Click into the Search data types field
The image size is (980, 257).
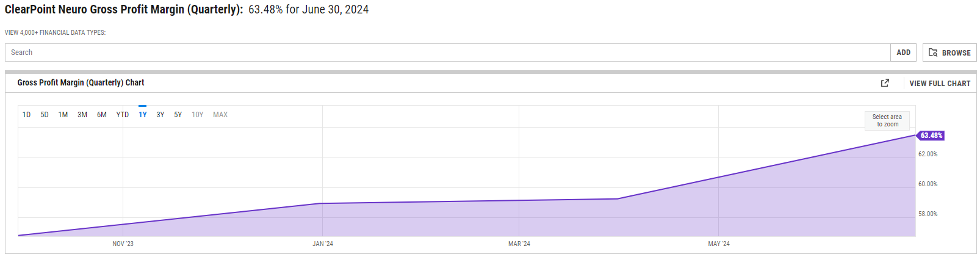448,52
